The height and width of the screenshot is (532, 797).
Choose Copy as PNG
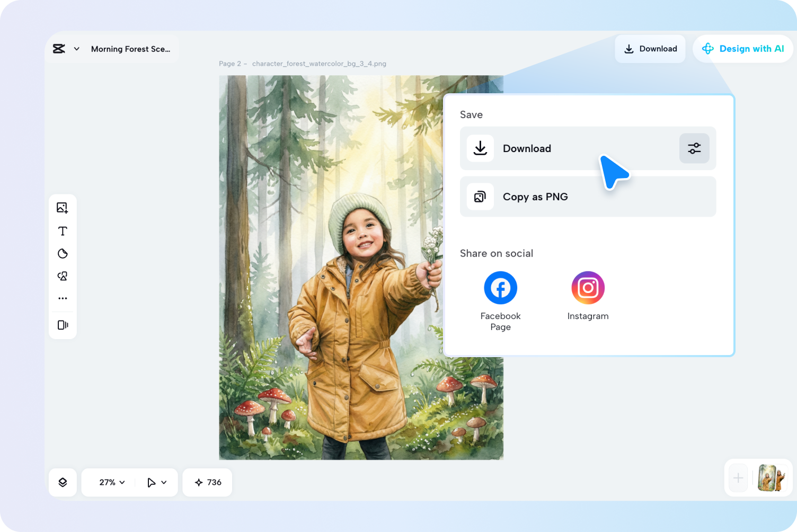588,197
